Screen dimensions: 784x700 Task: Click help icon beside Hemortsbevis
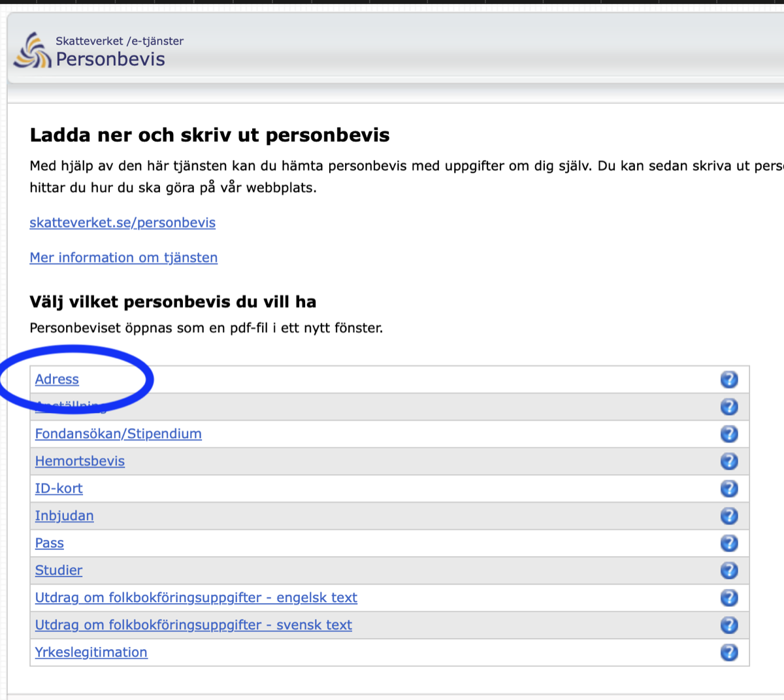pyautogui.click(x=729, y=461)
